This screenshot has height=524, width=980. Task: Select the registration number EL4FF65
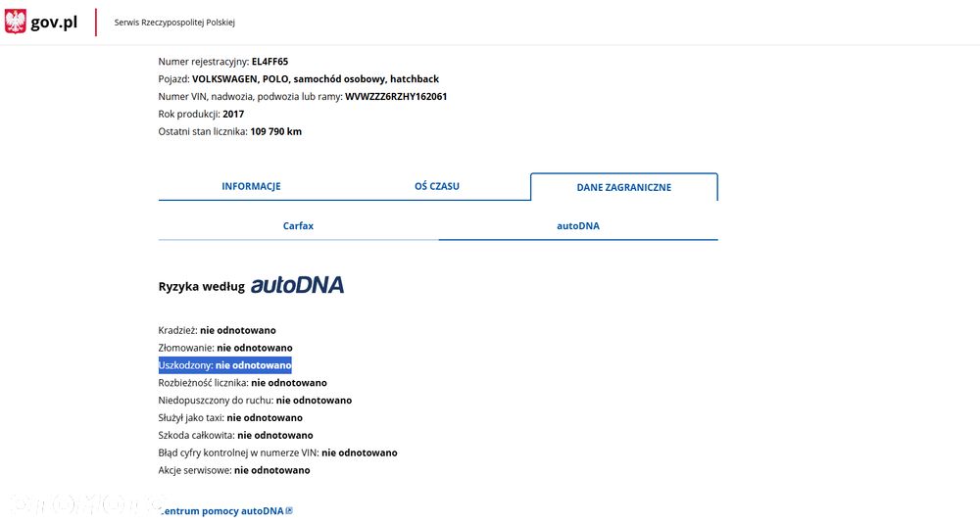click(270, 62)
